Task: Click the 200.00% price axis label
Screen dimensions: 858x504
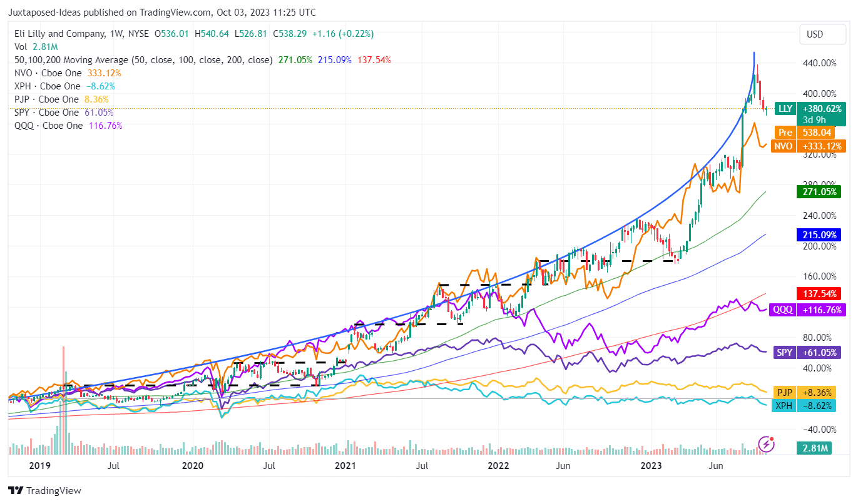Action: point(819,246)
